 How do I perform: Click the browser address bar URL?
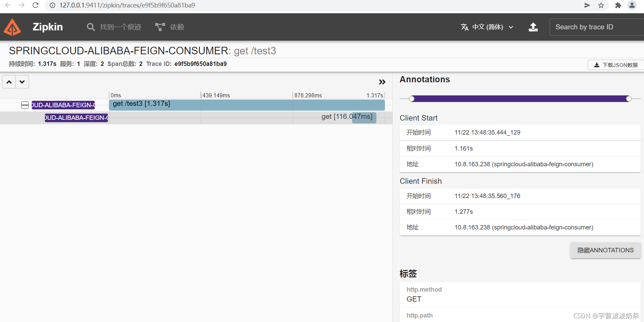[x=127, y=5]
